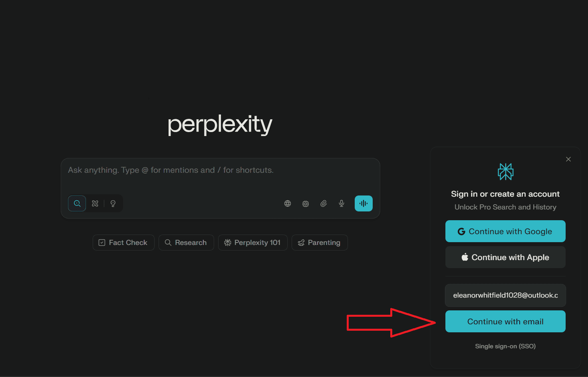Image resolution: width=588 pixels, height=377 pixels.
Task: Click the Ask anything search box
Action: pos(220,170)
